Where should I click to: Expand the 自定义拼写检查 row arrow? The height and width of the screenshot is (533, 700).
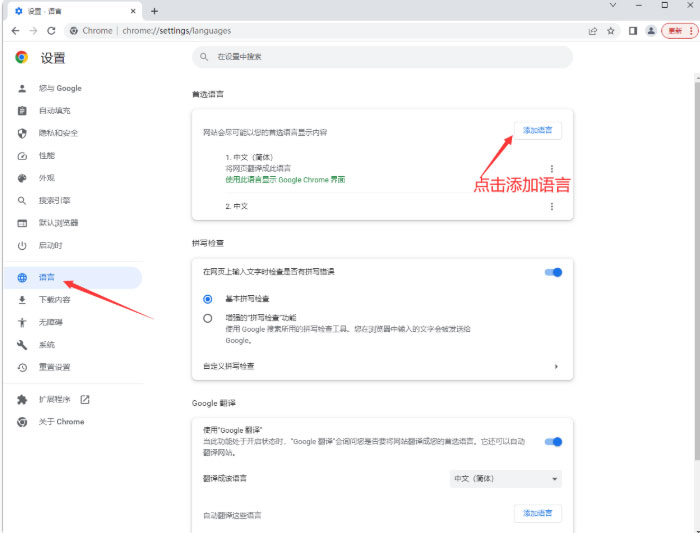pos(555,366)
